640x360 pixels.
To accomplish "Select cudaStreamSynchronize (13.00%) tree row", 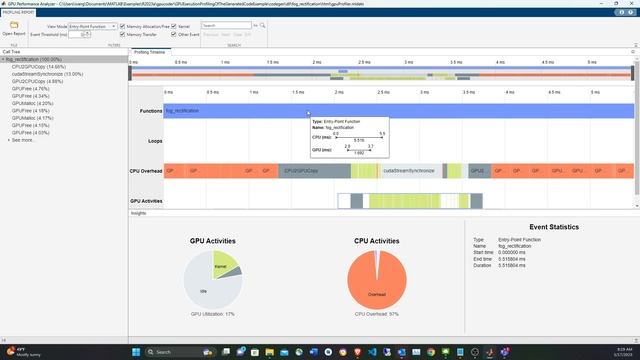I will [x=47, y=74].
